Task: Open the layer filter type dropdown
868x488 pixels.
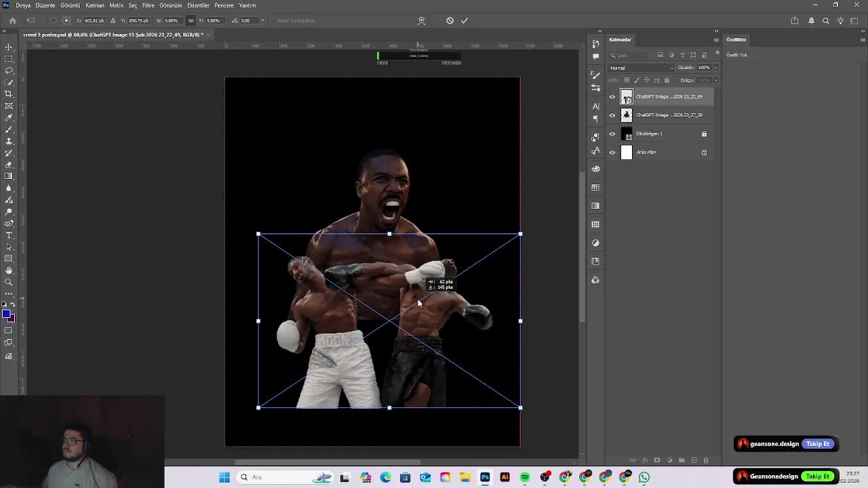Action: 629,56
